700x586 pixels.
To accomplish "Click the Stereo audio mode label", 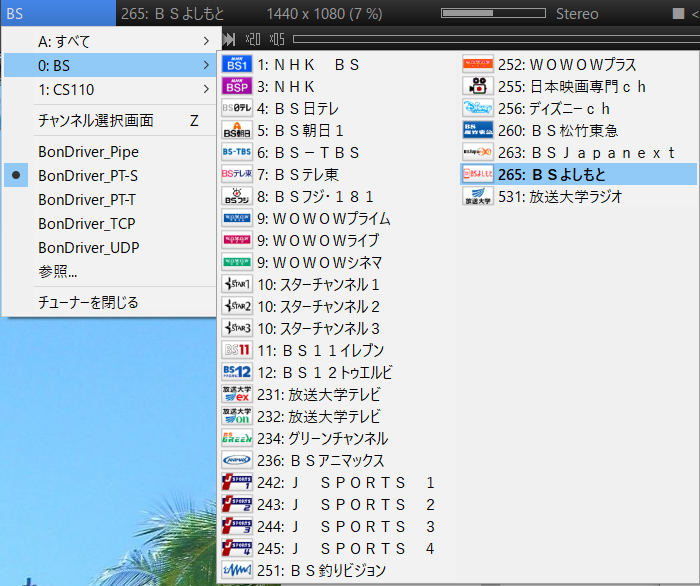I will pyautogui.click(x=577, y=14).
